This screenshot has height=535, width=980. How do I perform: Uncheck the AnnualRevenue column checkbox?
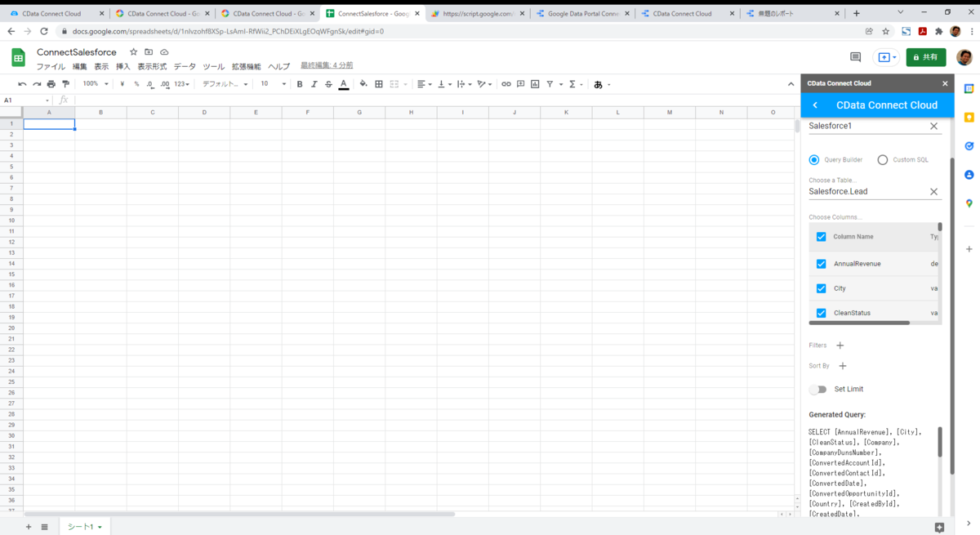pyautogui.click(x=821, y=264)
